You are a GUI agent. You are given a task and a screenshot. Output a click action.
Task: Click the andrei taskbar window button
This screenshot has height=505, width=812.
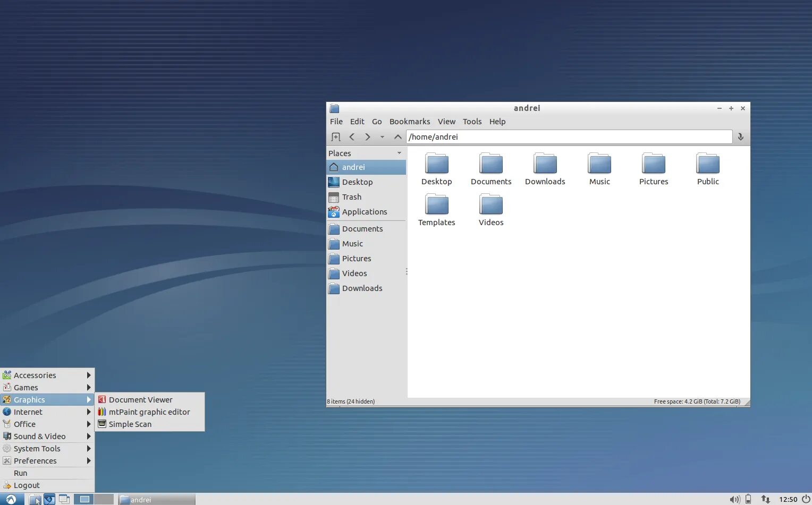point(156,499)
